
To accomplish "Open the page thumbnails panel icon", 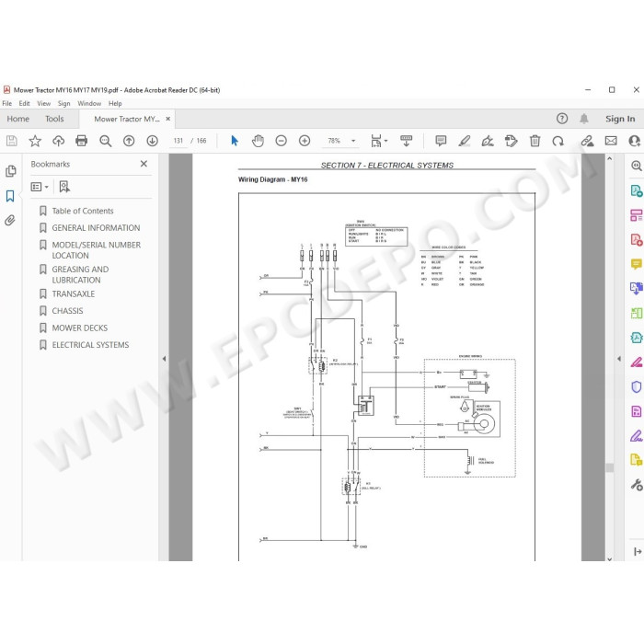I will coord(11,171).
